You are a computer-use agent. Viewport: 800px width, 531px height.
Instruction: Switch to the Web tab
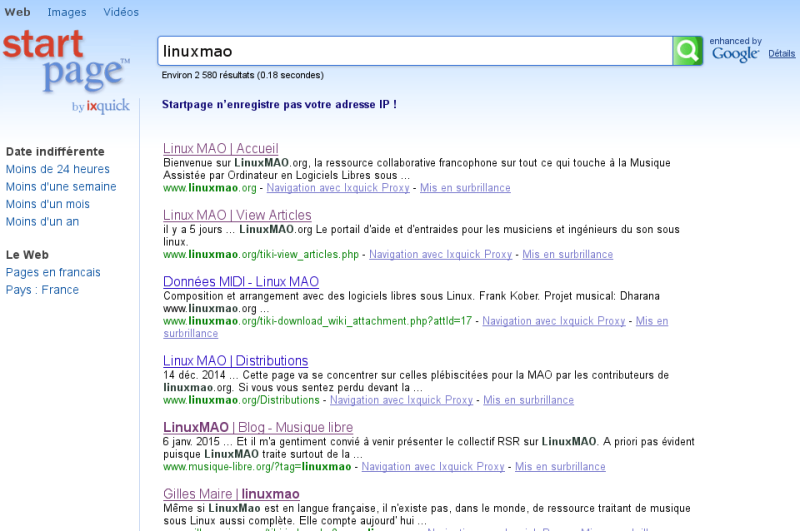point(17,12)
